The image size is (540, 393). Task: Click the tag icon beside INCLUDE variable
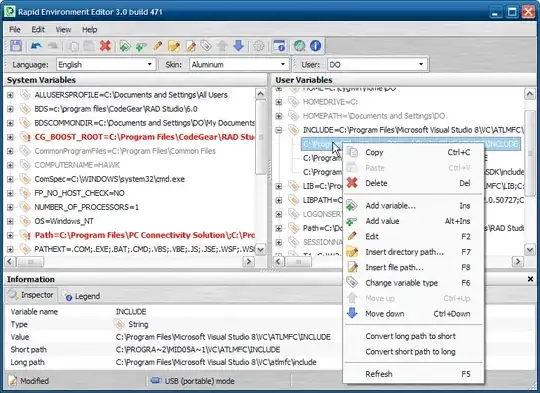293,130
